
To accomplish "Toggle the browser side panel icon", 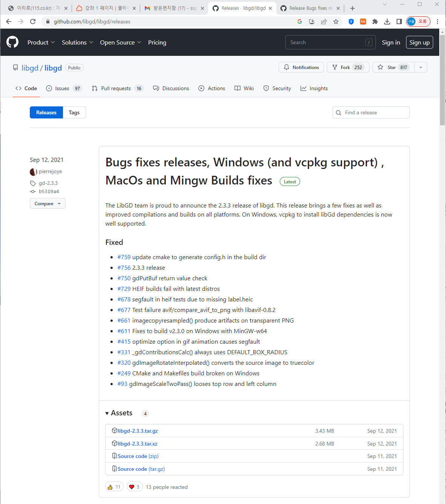I will 399,22.
